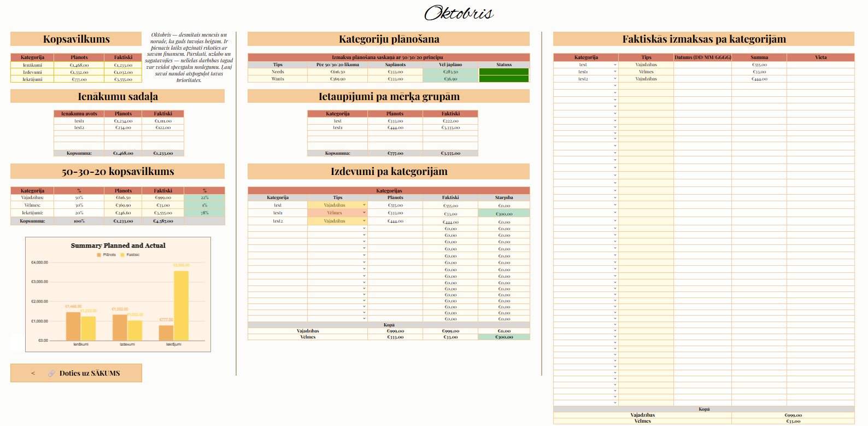
Task: Click the chain link icon beside Doties uz SĀKUMS
Action: pos(51,374)
